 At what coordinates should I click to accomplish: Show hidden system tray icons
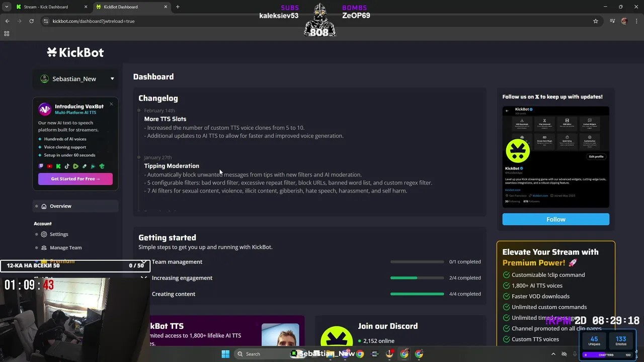coord(553,354)
